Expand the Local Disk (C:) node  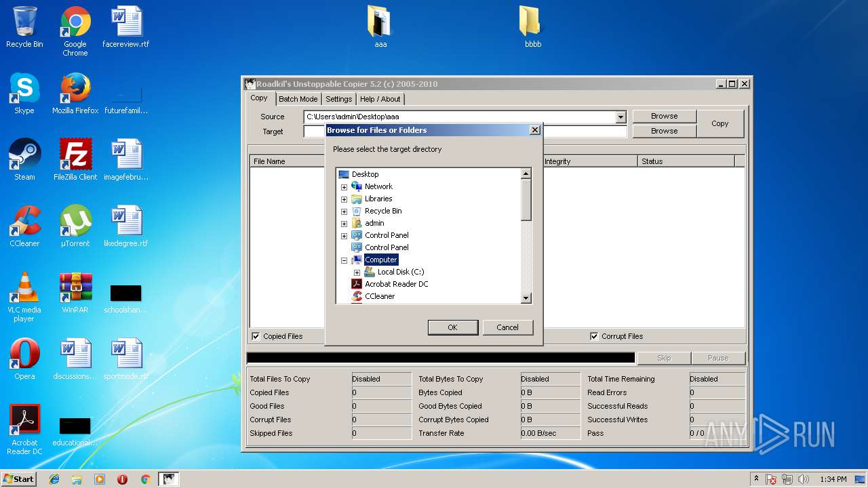point(357,272)
